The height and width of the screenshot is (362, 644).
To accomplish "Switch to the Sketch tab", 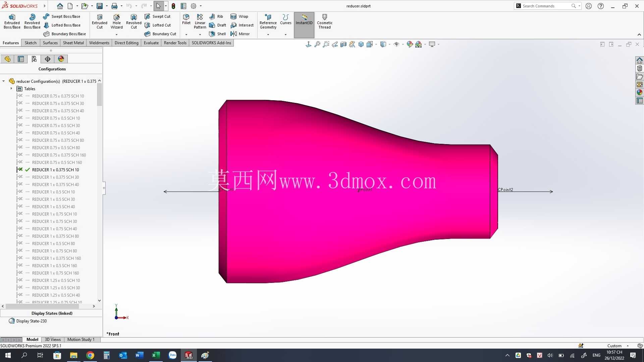I will coord(31,43).
